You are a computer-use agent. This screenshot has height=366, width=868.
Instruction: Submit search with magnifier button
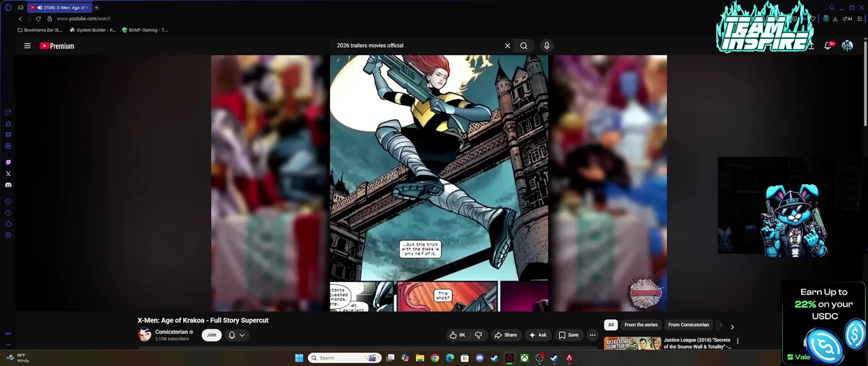tap(524, 46)
